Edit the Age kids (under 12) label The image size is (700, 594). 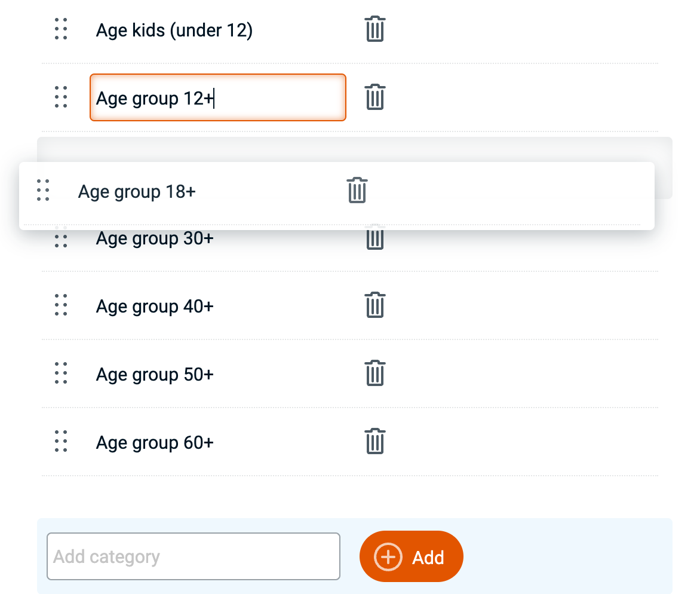coord(174,30)
